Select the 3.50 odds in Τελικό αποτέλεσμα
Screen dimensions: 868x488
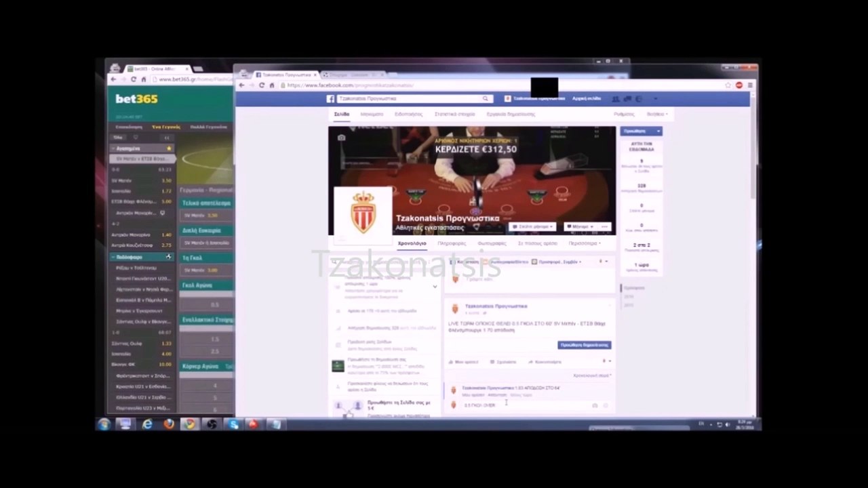[x=212, y=216]
